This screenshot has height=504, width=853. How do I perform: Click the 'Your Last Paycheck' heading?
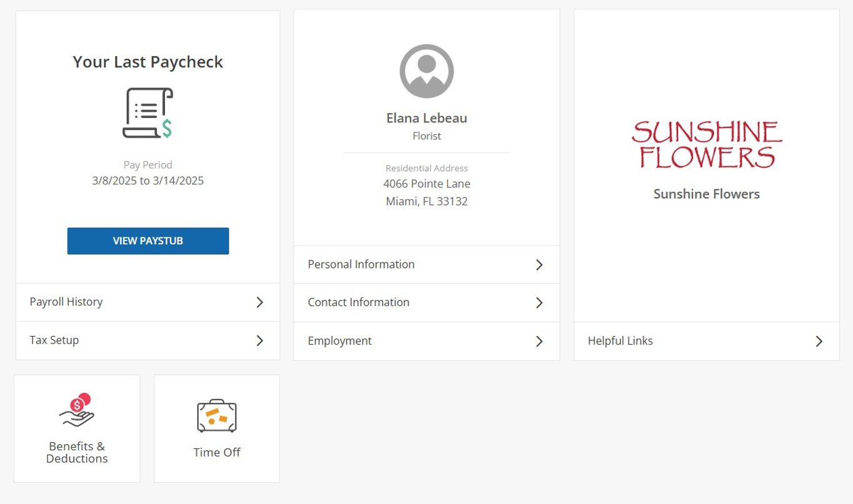(x=148, y=62)
